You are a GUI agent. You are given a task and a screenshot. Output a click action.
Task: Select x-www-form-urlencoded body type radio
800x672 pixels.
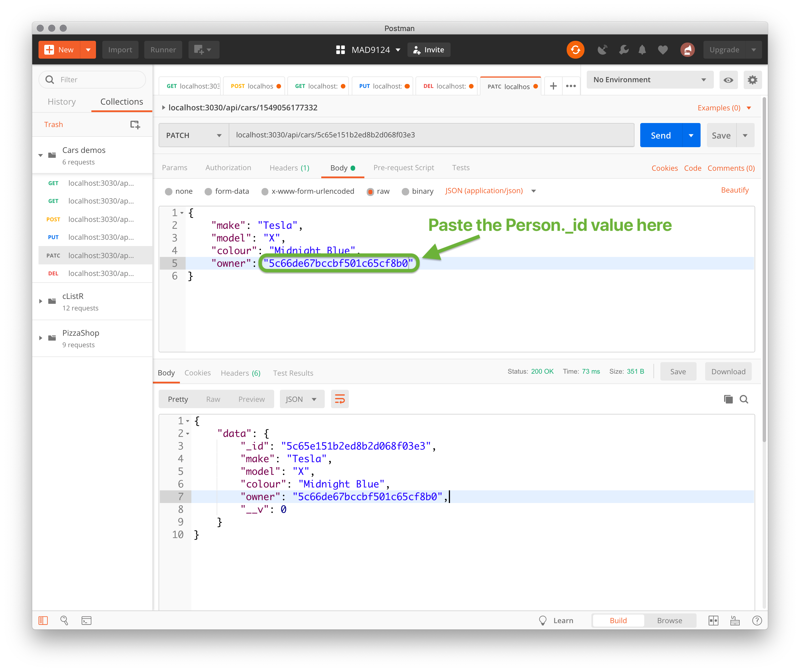(265, 191)
